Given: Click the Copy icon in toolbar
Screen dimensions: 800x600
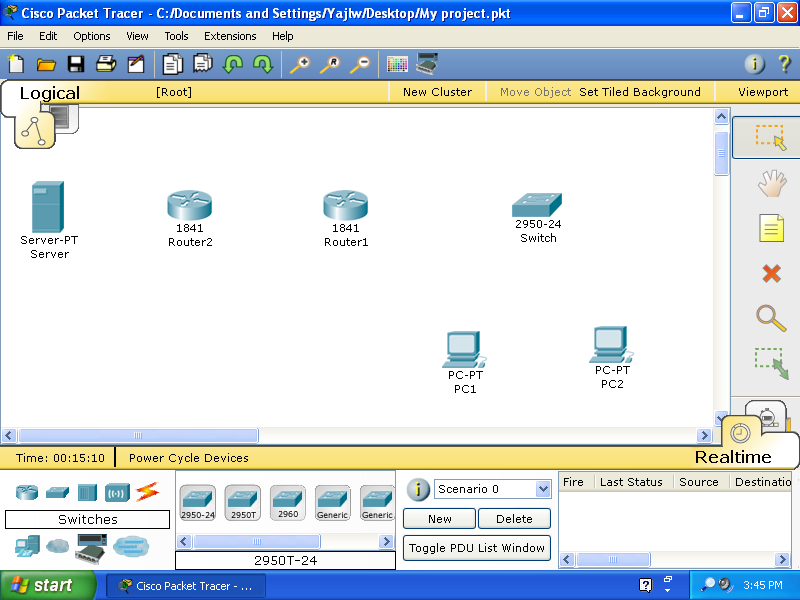Looking at the screenshot, I should 172,64.
